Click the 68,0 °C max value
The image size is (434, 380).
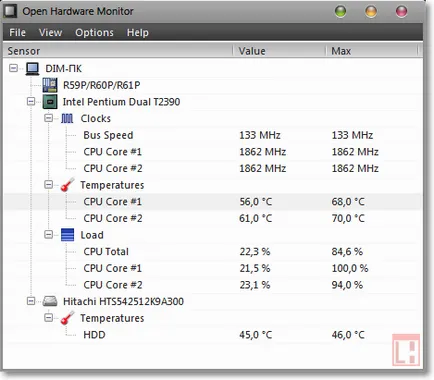[x=348, y=202]
